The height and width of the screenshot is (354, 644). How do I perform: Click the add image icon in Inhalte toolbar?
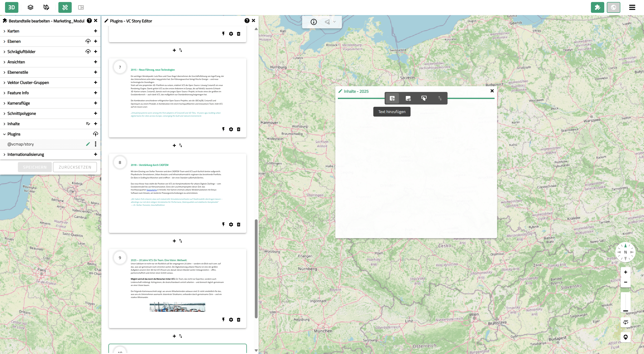[x=408, y=98]
